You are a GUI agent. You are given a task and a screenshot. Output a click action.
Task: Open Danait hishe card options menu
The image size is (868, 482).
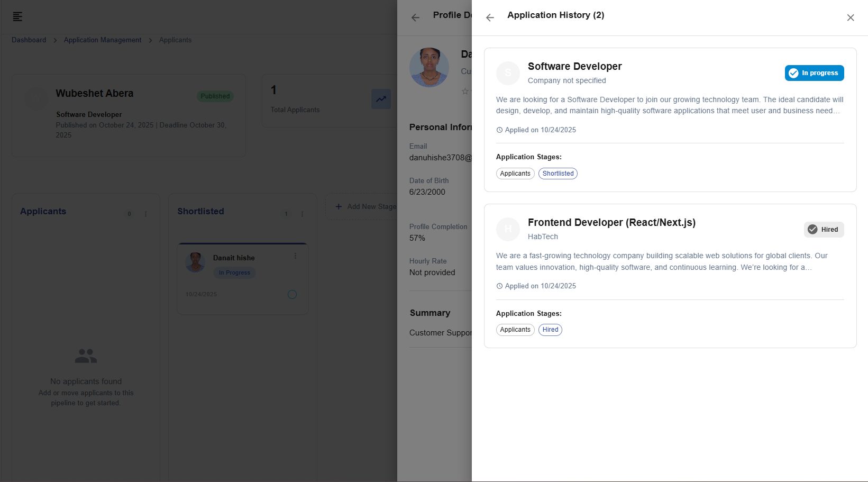coord(295,256)
